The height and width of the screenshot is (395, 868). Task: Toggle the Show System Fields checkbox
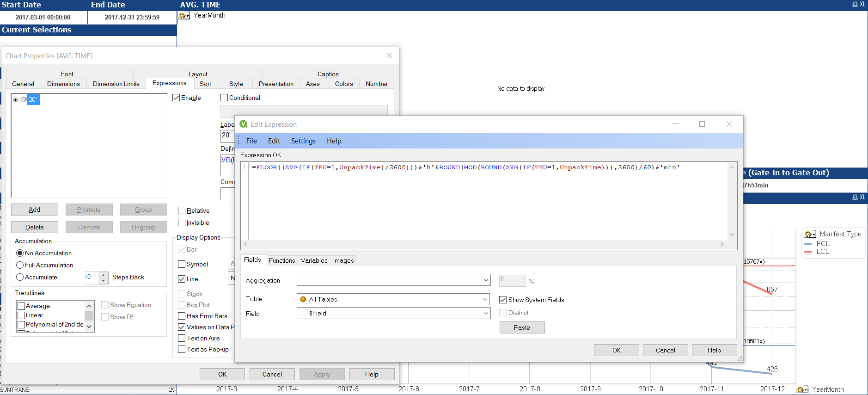[x=503, y=300]
